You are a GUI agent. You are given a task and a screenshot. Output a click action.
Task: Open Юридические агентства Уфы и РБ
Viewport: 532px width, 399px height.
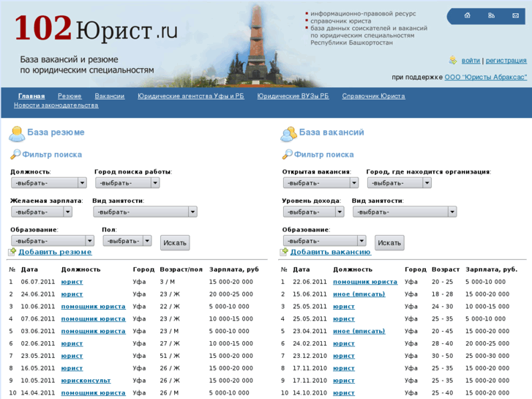coord(191,96)
